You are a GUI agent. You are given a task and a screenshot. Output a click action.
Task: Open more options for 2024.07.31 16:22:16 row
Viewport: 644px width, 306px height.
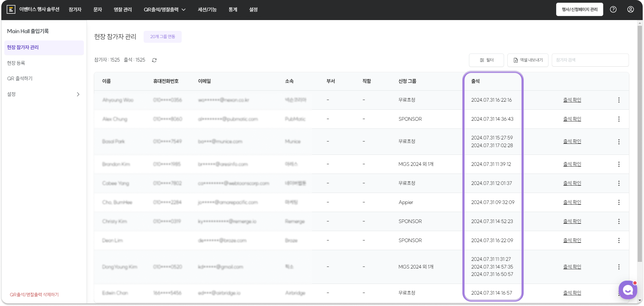tap(619, 100)
